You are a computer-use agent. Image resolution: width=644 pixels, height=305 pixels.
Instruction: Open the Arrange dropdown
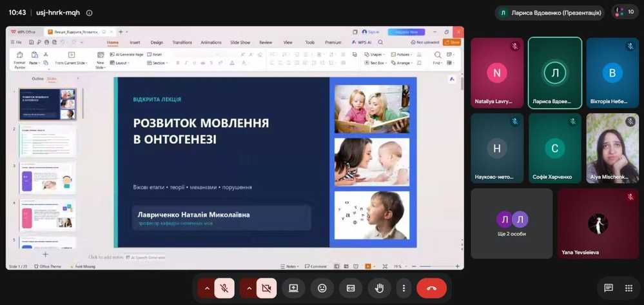tap(402, 63)
